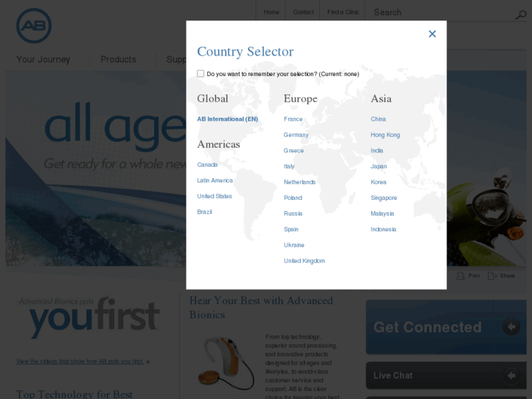This screenshot has width=532, height=399.
Task: Open Hear Your Best with Advanced Bionics heading
Action: pyautogui.click(x=261, y=307)
